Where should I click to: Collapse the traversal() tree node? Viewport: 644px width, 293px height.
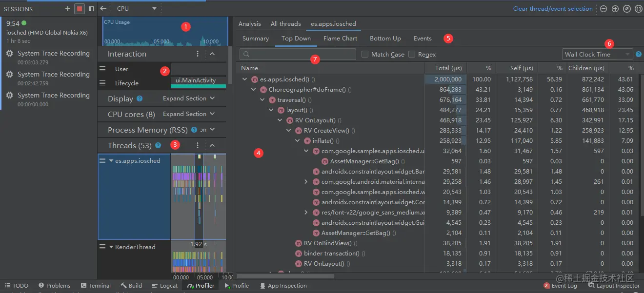(262, 99)
